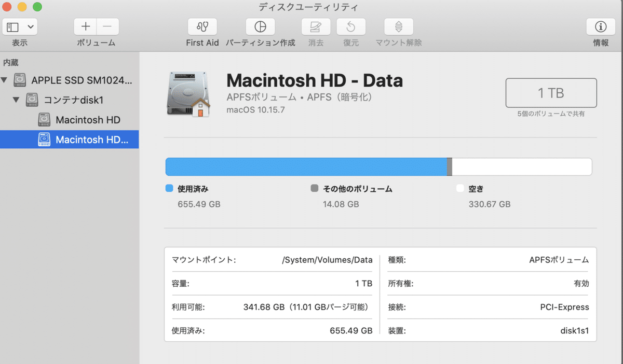Click the ディスクユーティリティ window title
Viewport: 623px width, 364px height.
click(308, 7)
